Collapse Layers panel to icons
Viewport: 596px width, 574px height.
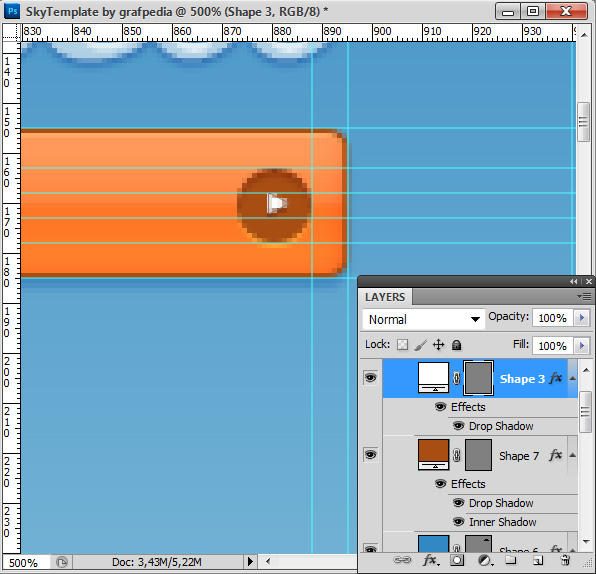(574, 281)
